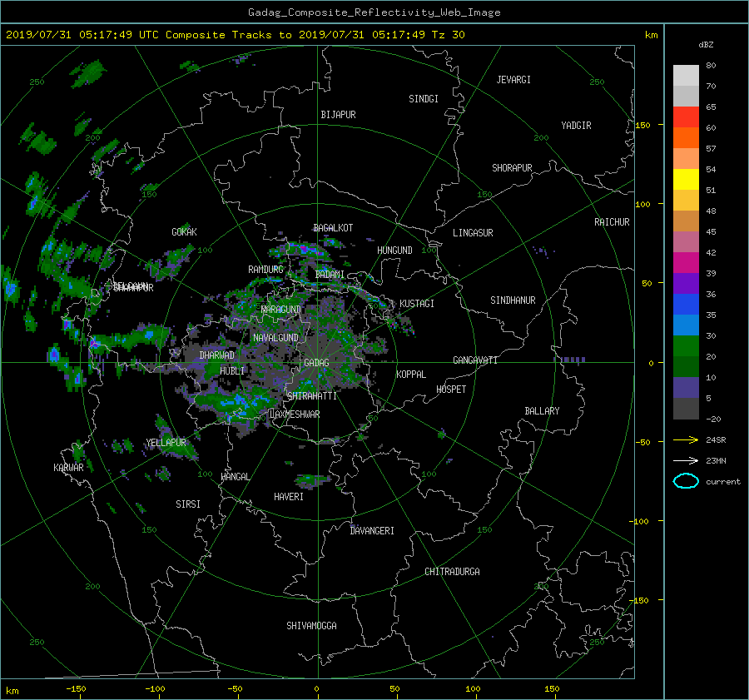This screenshot has width=749, height=700.
Task: Click the NARAGUND city label
Action: (x=281, y=310)
